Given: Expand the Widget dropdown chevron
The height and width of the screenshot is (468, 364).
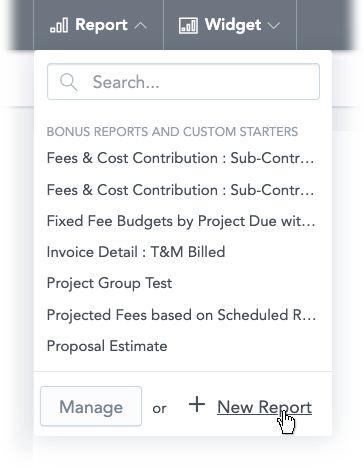Looking at the screenshot, I should click(274, 26).
